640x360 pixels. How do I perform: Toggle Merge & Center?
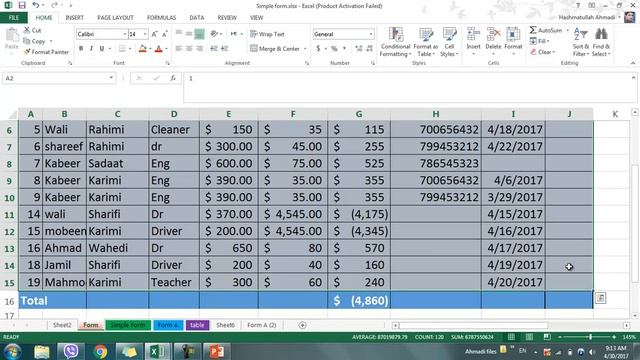(x=275, y=49)
